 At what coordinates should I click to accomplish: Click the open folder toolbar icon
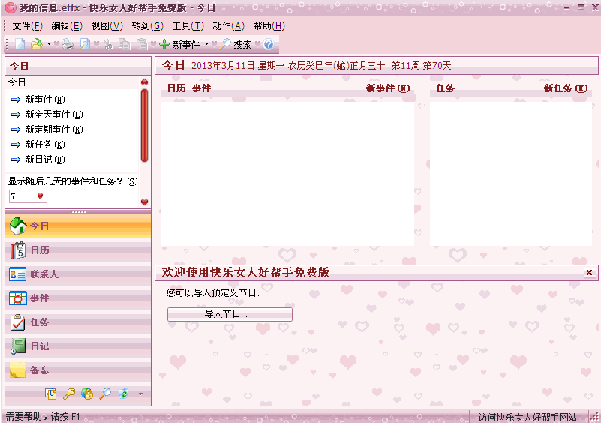tap(37, 45)
